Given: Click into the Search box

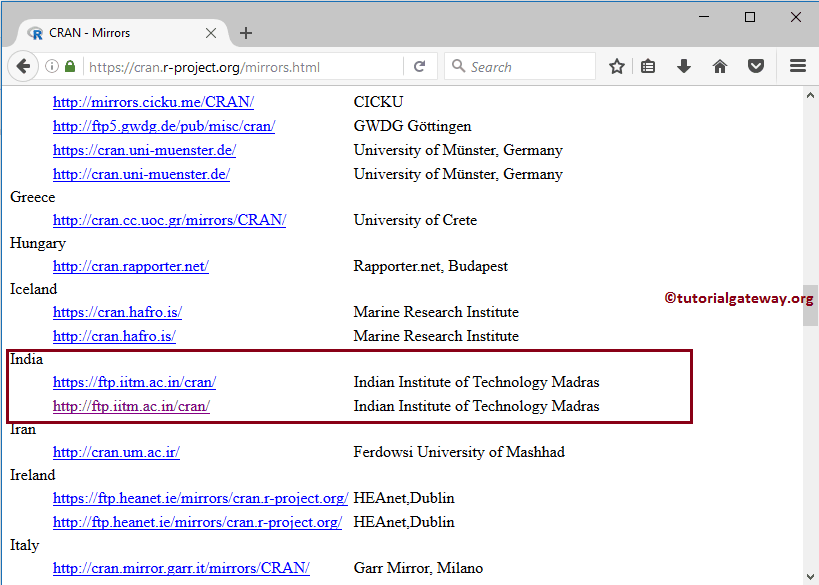Looking at the screenshot, I should [520, 66].
